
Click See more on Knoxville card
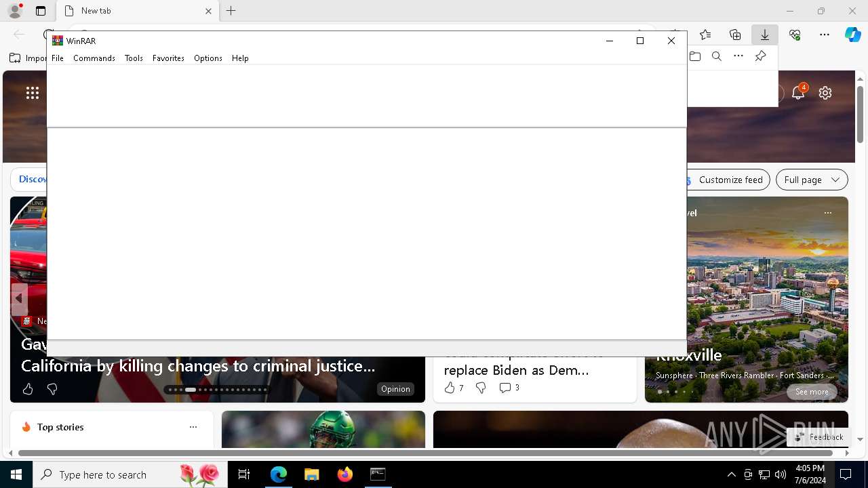click(812, 392)
